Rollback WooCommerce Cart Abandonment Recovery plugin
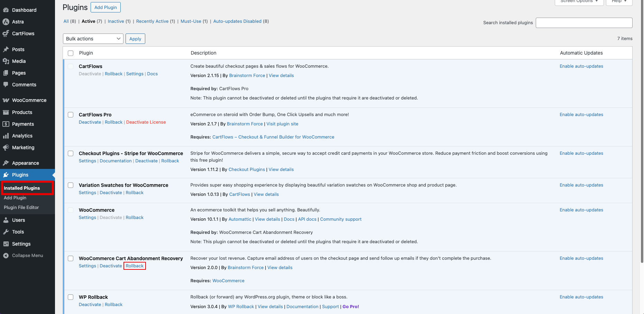Viewport: 644px width, 314px height. [135, 266]
